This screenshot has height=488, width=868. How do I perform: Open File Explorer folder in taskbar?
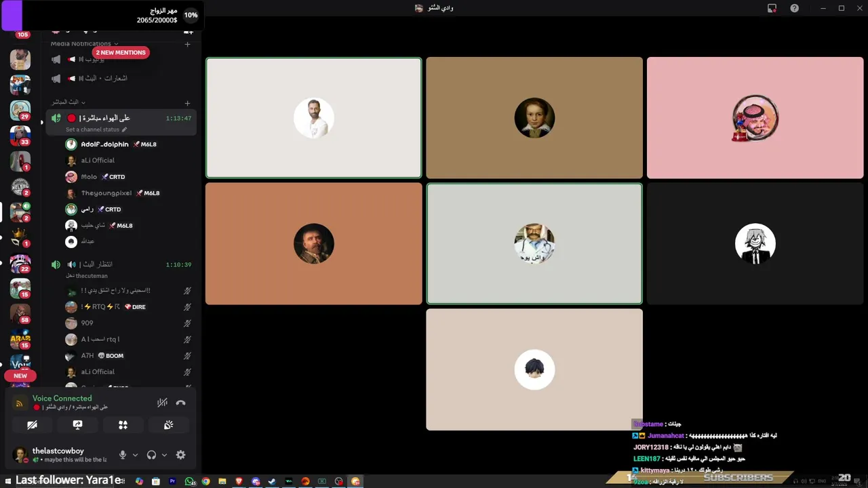point(222,481)
